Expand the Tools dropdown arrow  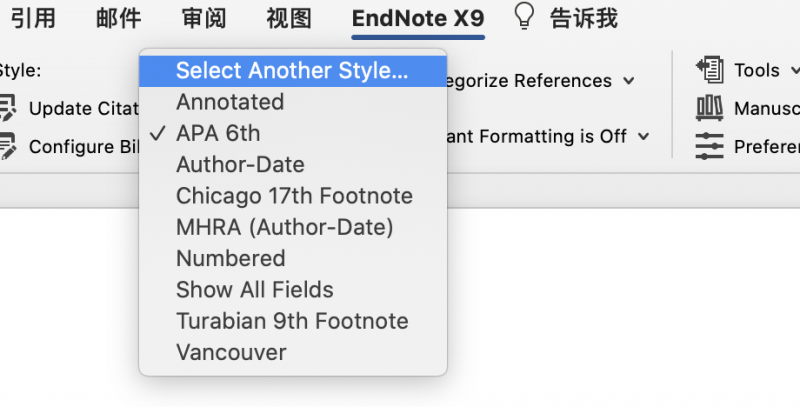click(794, 70)
